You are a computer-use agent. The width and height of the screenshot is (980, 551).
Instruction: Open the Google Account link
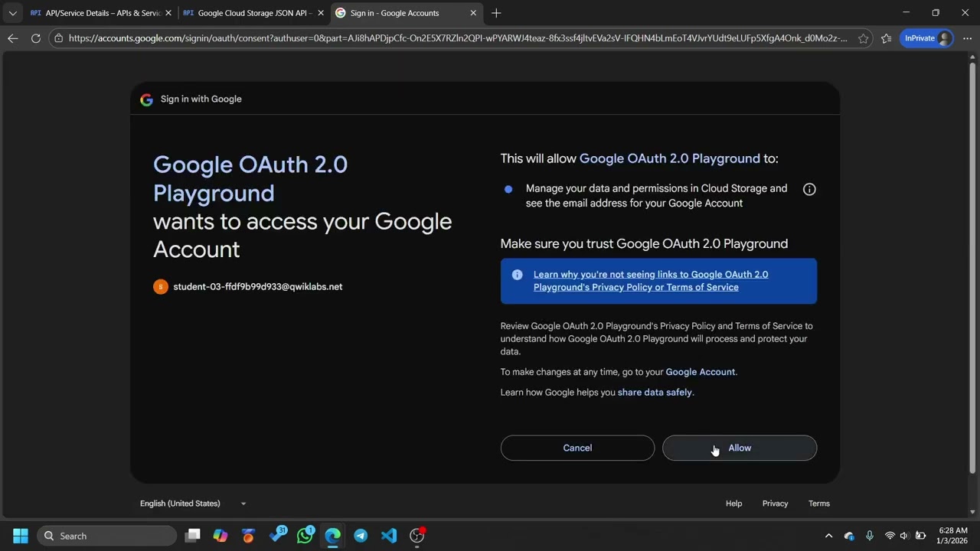(700, 372)
